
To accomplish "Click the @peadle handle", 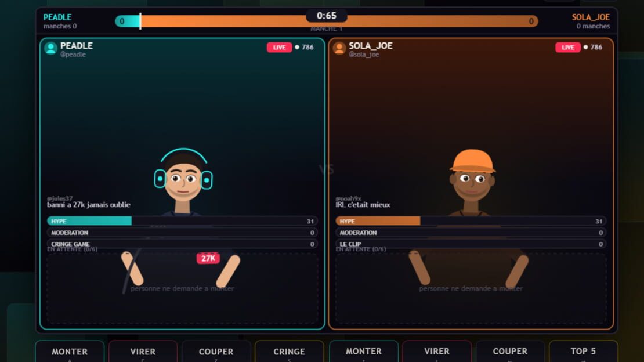I will (73, 54).
